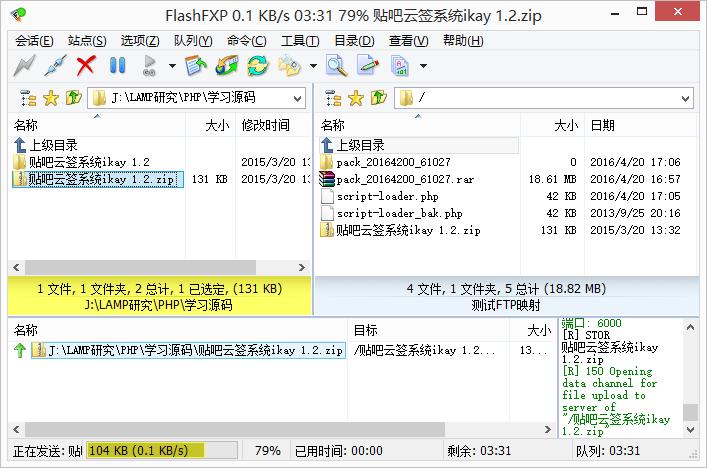Click the local pane yellow status bar
This screenshot has width=707, height=468.
[160, 296]
